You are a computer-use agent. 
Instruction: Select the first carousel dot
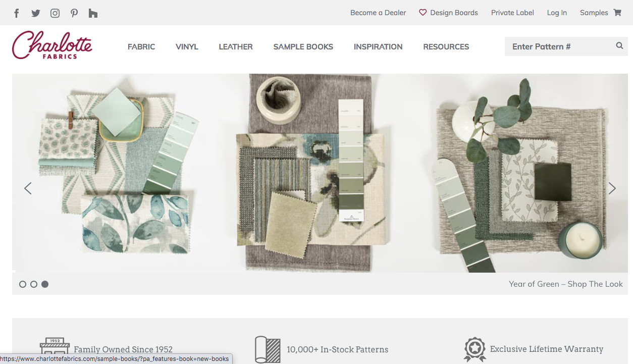pyautogui.click(x=23, y=284)
